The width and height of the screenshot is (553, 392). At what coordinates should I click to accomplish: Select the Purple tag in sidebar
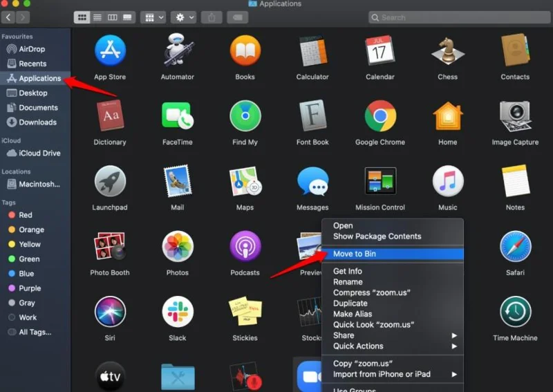(x=35, y=288)
